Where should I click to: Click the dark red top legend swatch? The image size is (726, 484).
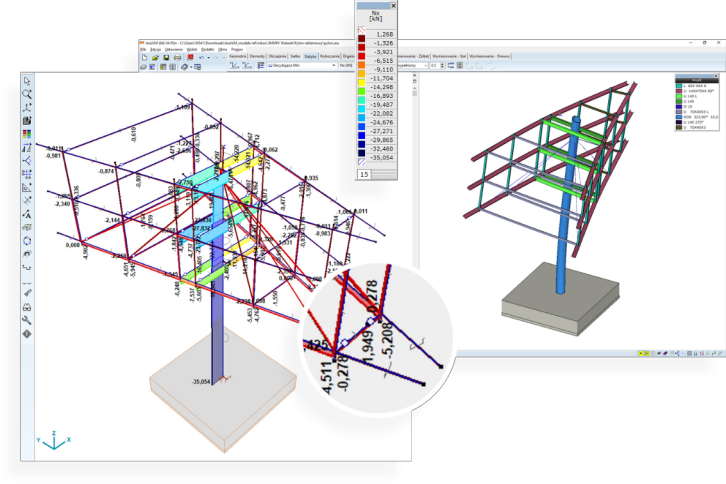point(362,38)
